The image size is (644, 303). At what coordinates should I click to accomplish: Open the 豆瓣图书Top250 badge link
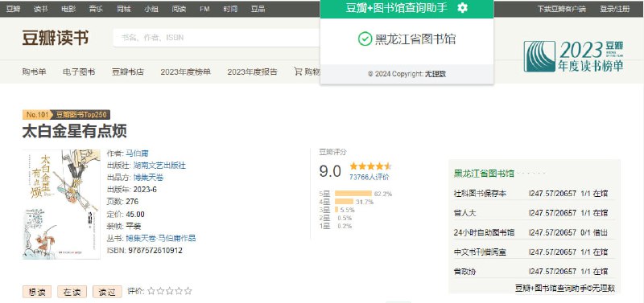[81, 114]
